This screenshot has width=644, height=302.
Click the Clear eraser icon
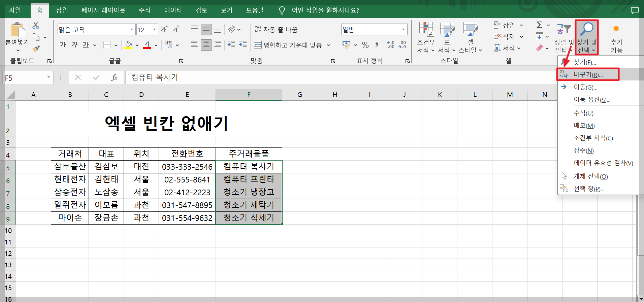pyautogui.click(x=540, y=48)
